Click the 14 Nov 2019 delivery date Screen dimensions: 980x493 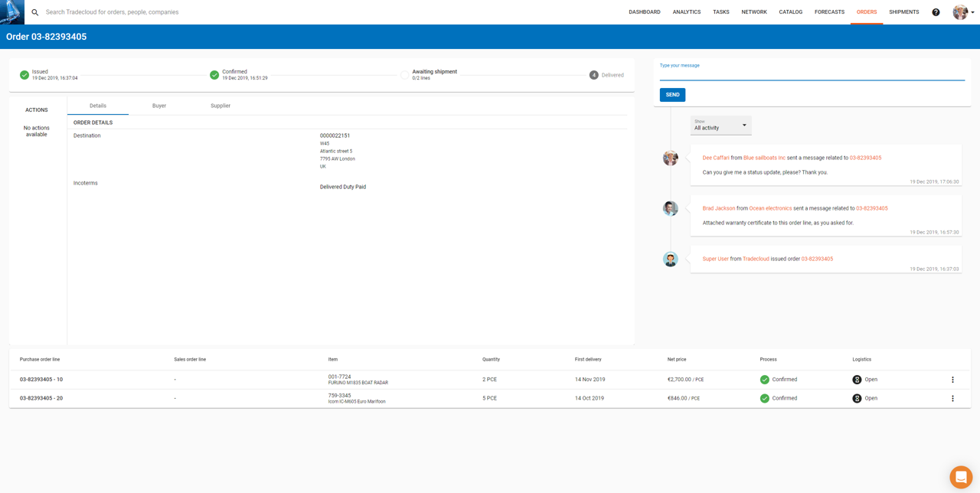click(590, 380)
